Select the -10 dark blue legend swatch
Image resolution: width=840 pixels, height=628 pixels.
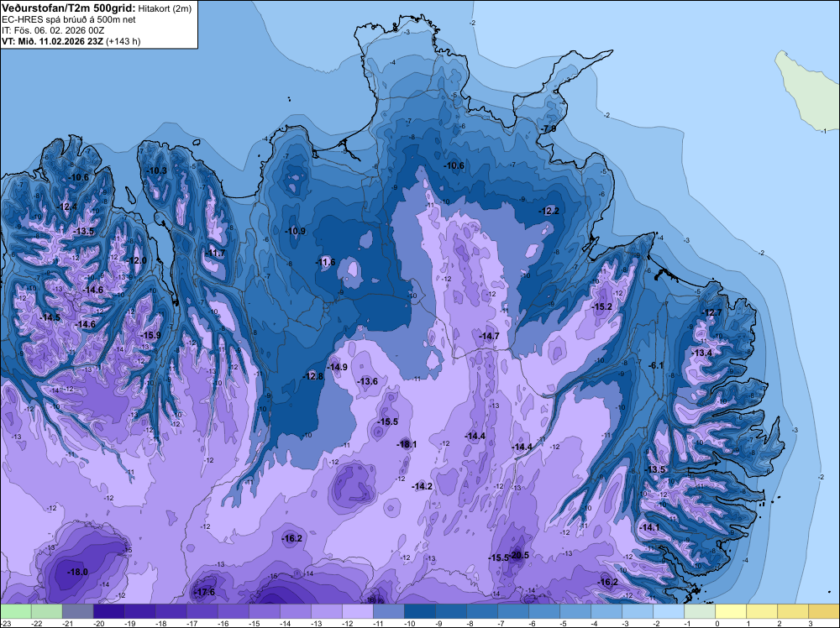[419, 611]
